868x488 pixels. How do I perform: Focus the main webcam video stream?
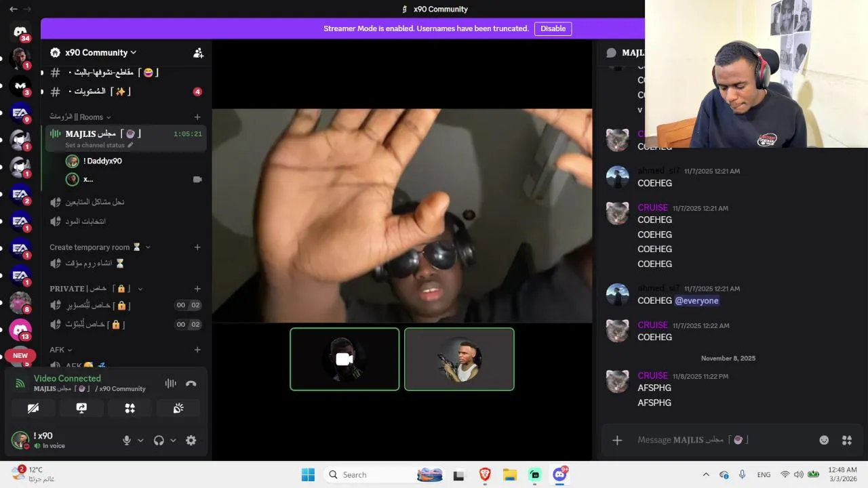[402, 216]
